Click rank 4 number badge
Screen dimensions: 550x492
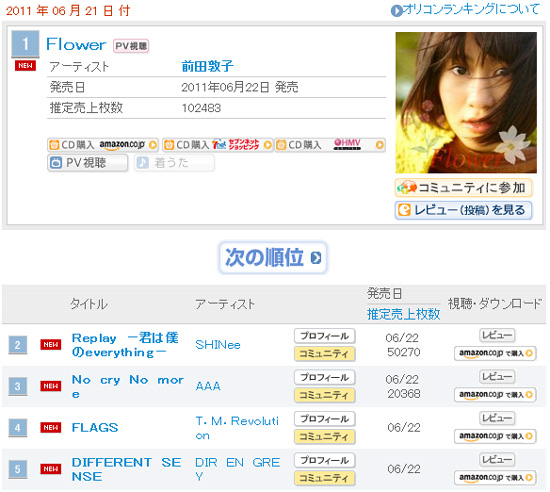click(18, 428)
